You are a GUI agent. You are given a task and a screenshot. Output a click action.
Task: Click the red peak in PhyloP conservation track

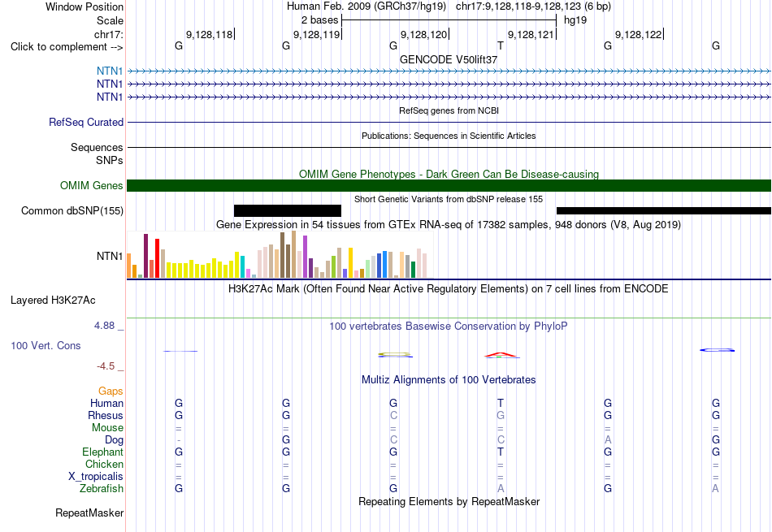pyautogui.click(x=501, y=354)
